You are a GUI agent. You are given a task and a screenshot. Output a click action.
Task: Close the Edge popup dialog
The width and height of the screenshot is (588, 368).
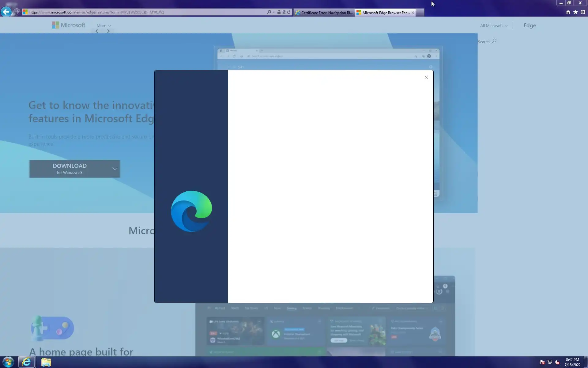coord(426,77)
